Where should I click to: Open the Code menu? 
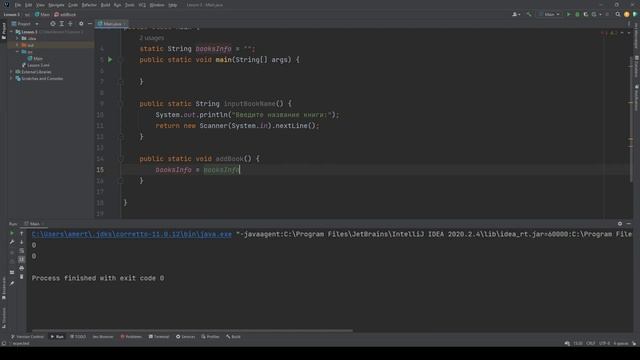[x=73, y=5]
